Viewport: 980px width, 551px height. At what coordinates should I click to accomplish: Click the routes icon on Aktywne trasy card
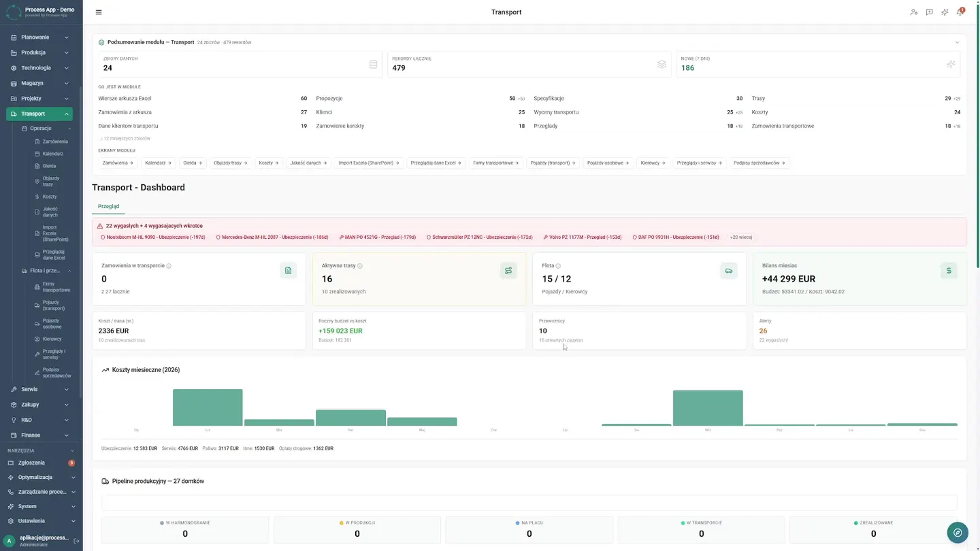tap(508, 271)
